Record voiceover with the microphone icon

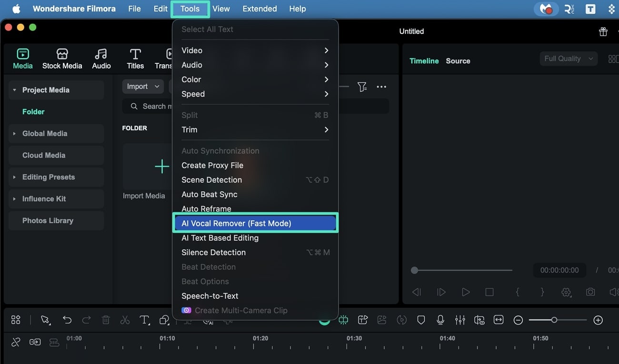[440, 320]
